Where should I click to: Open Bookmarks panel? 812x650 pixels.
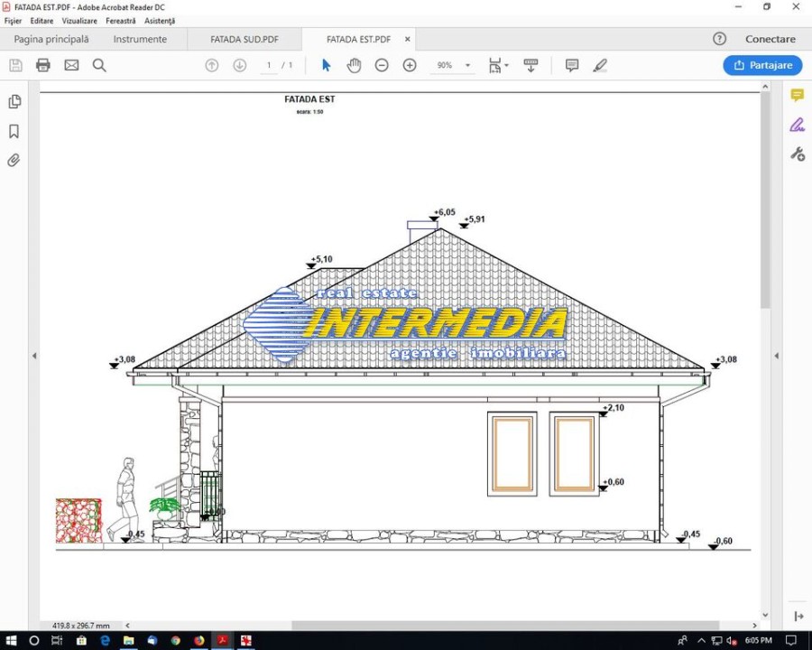click(14, 131)
